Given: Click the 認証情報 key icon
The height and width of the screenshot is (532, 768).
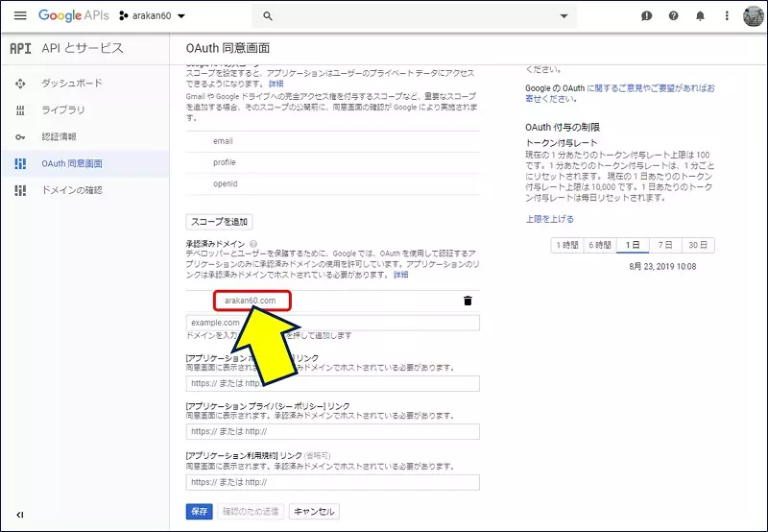Looking at the screenshot, I should coord(20,137).
